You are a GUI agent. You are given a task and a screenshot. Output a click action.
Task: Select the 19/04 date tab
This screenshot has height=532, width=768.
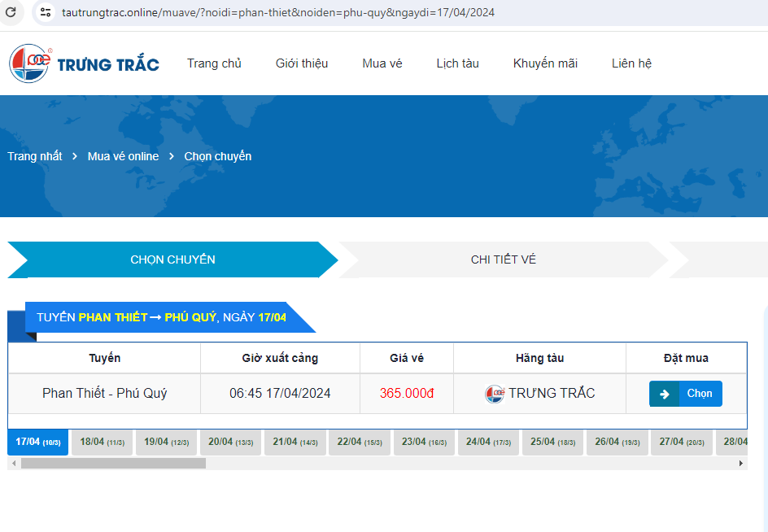tap(166, 442)
